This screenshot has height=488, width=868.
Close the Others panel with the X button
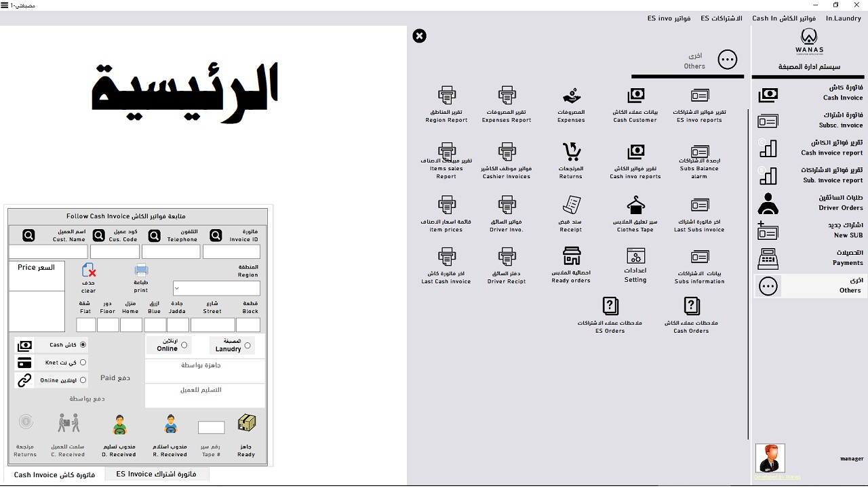click(419, 36)
